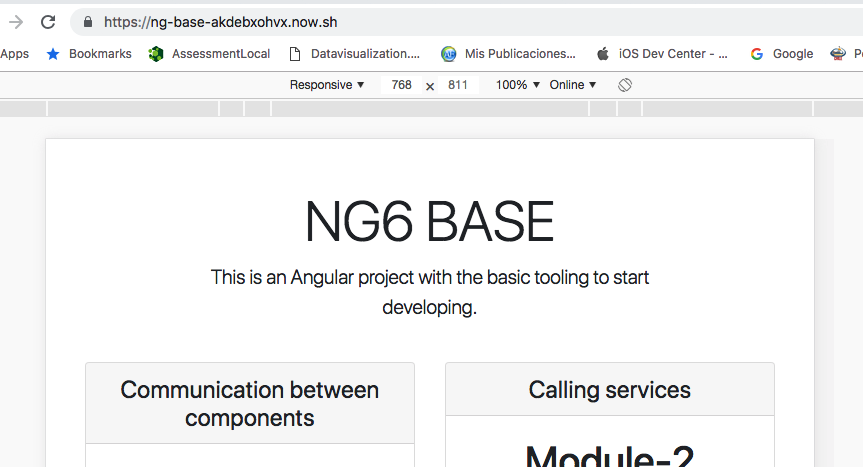
Task: Open the Bookmarks folder label
Action: [x=100, y=54]
